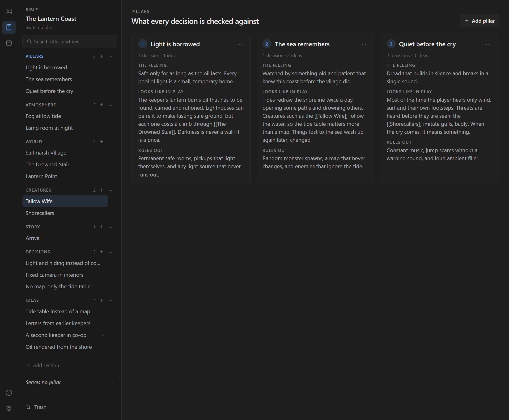This screenshot has width=509, height=420.
Task: Select Tallow Wife in Creatures
Action: click(x=65, y=201)
